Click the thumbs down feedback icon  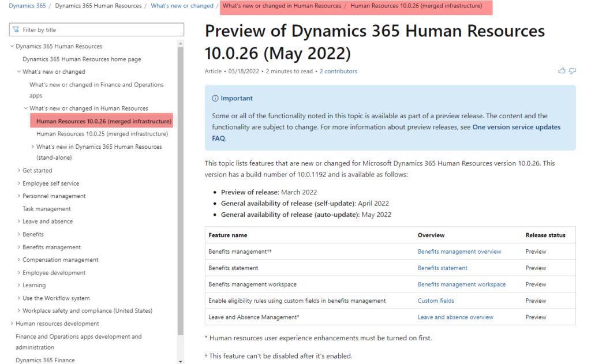[x=572, y=71]
